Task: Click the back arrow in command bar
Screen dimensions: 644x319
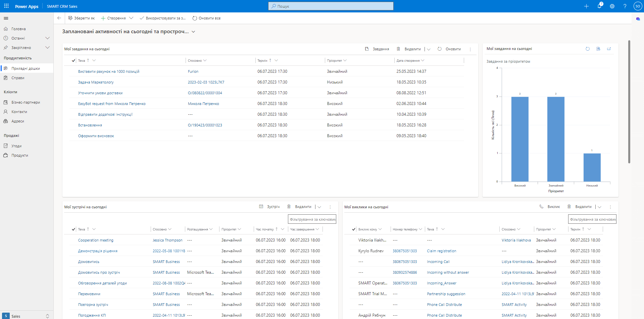Action: (59, 18)
